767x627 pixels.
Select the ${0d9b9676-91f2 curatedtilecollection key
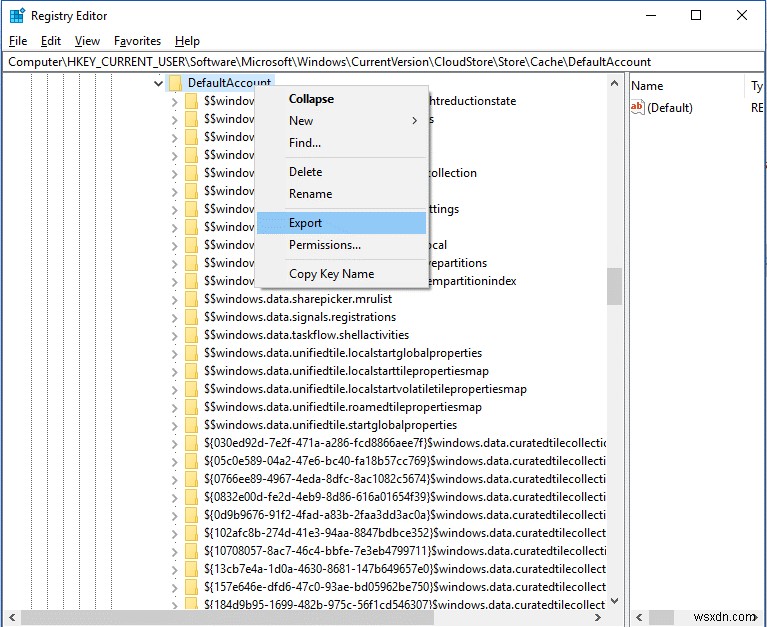coord(405,515)
